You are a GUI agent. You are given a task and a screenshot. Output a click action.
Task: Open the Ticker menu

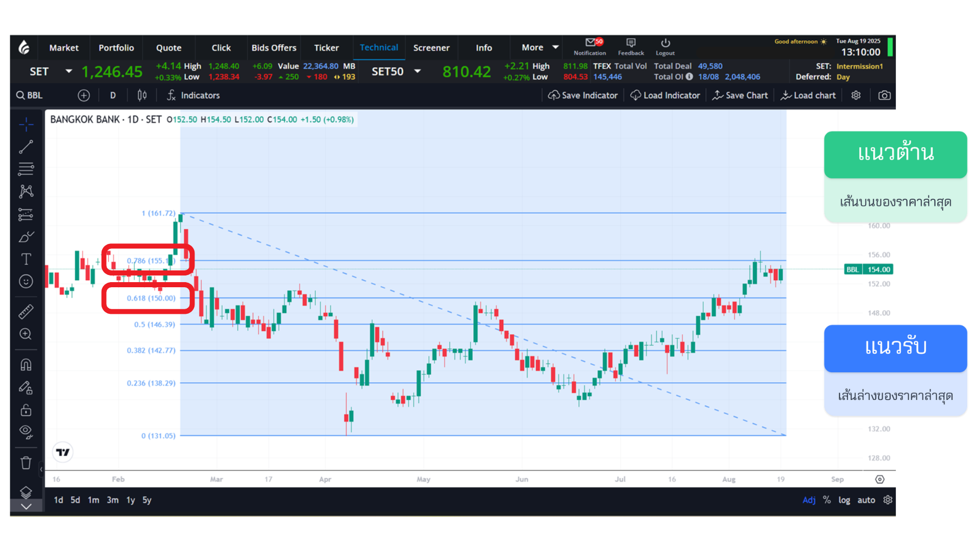(x=327, y=47)
